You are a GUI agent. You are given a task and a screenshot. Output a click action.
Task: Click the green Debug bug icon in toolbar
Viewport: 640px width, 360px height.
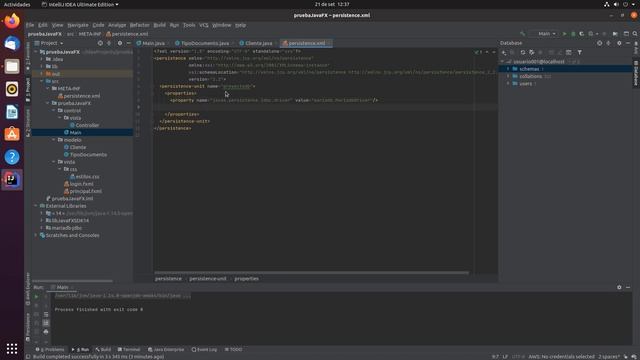[x=573, y=34]
